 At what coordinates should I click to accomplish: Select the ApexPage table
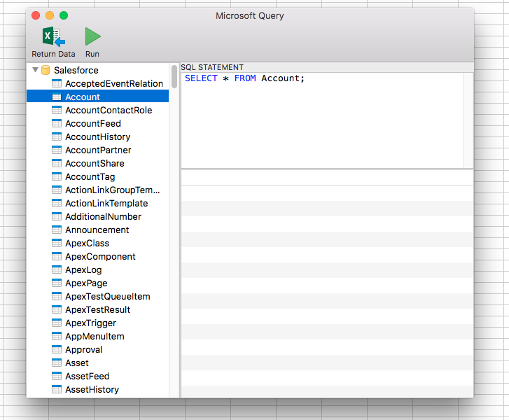click(86, 283)
